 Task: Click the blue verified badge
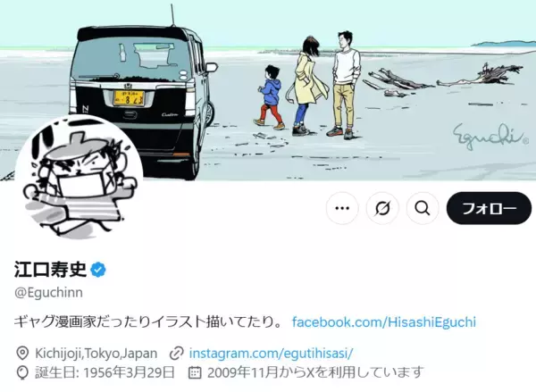click(x=98, y=270)
